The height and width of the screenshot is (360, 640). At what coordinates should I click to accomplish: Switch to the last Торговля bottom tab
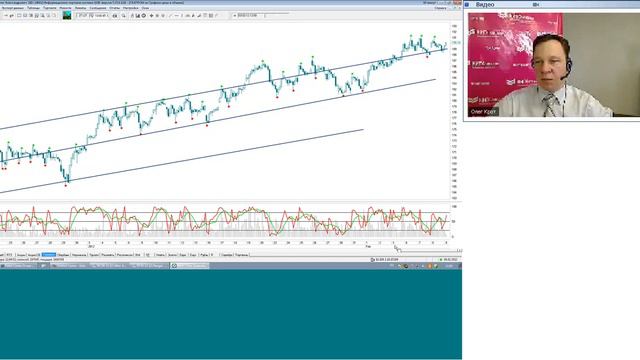242,255
